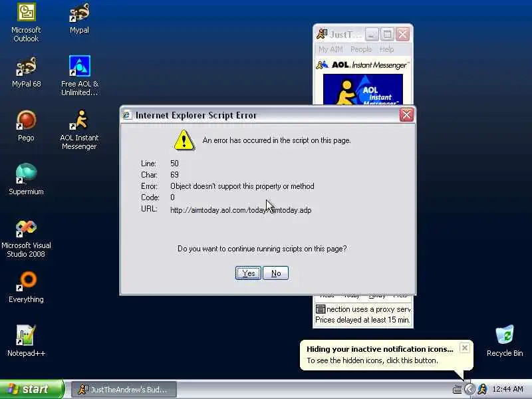Select the Free AOL & Unlimited shortcut
The image size is (532, 399).
79,76
